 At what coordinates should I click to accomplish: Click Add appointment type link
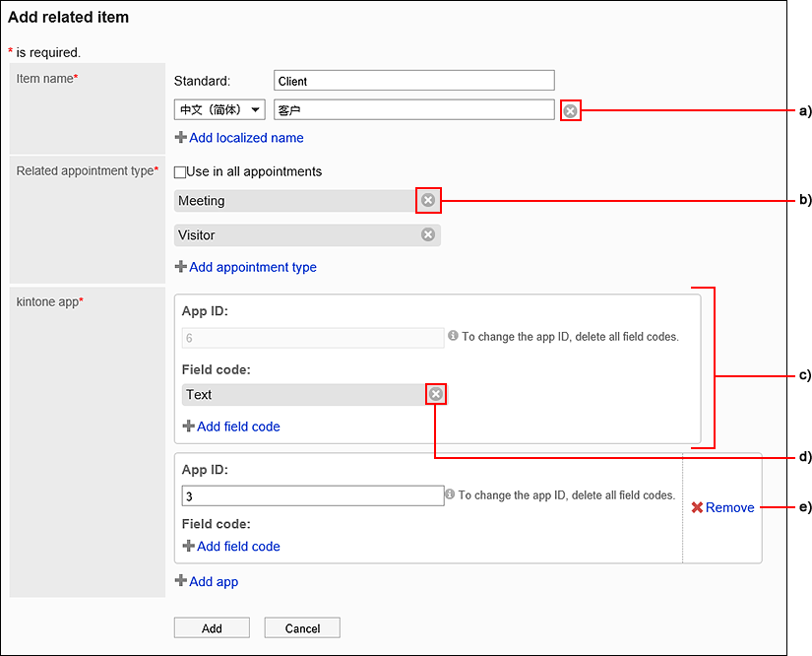(x=253, y=267)
